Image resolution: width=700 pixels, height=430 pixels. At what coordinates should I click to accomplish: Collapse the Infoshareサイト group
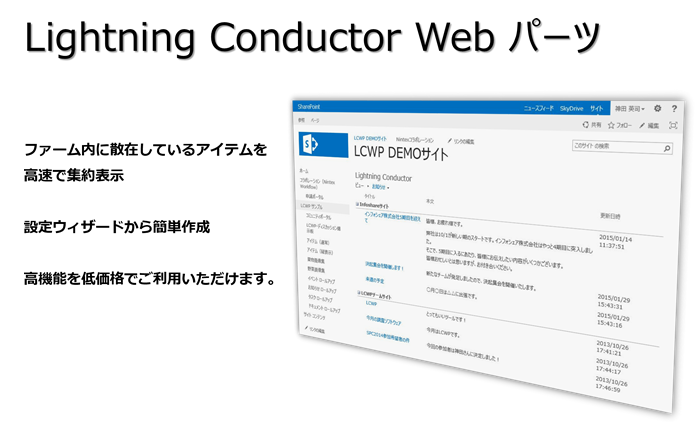(x=358, y=203)
